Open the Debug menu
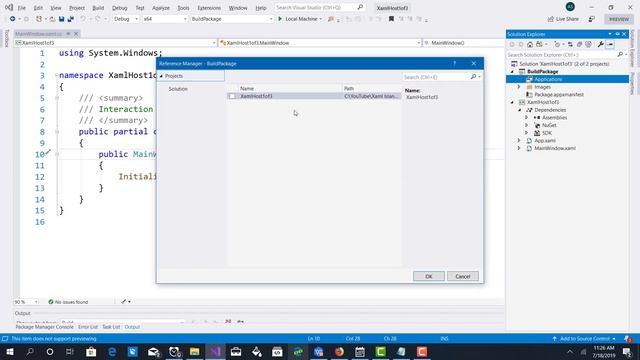The width and height of the screenshot is (640, 360). tap(119, 8)
